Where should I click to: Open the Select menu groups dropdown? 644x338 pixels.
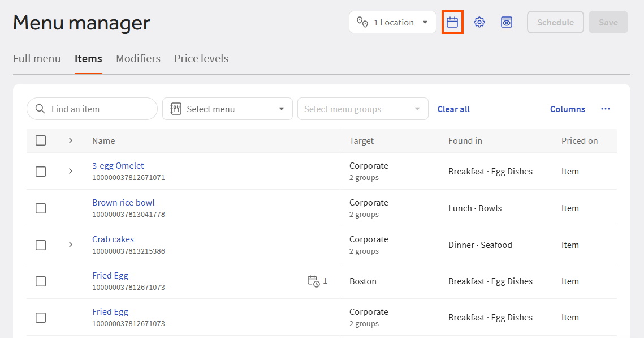[x=362, y=109]
